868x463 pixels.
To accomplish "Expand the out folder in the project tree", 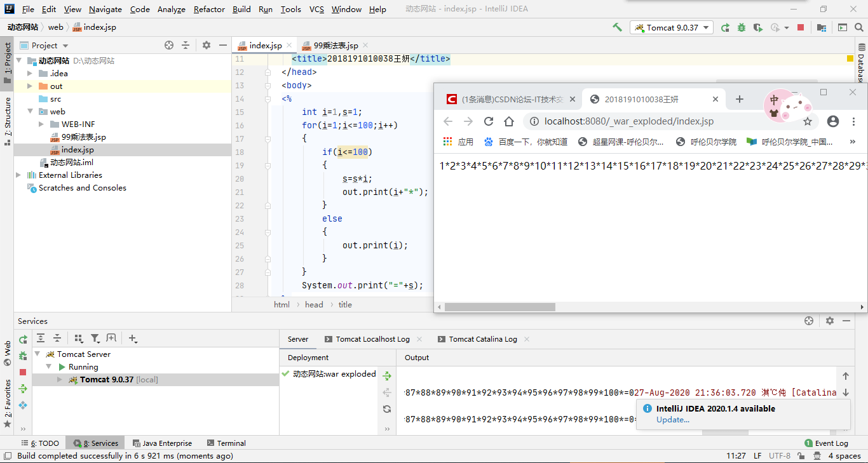I will (x=29, y=86).
